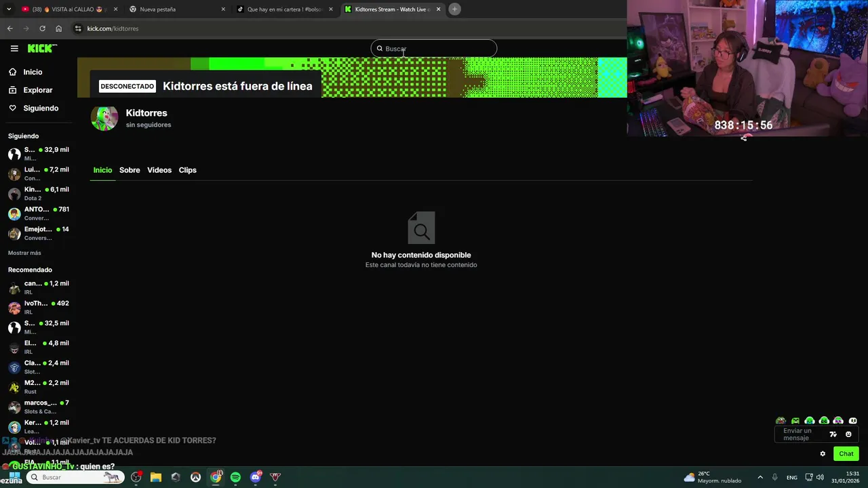
Task: Open recommended channel IvoTh... with 492
Action: point(39,307)
